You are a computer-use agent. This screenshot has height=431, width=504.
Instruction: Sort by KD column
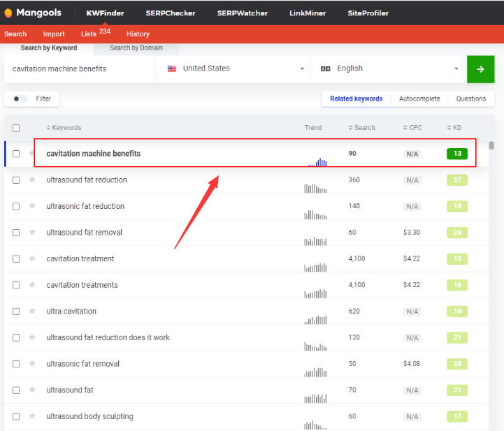[454, 128]
